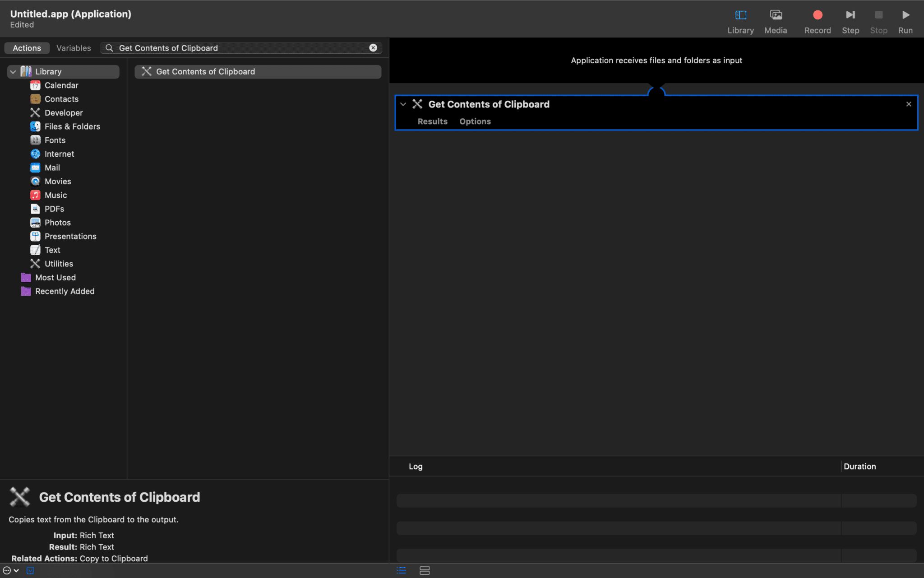
Task: Toggle the log list view at the bottom
Action: pos(401,570)
